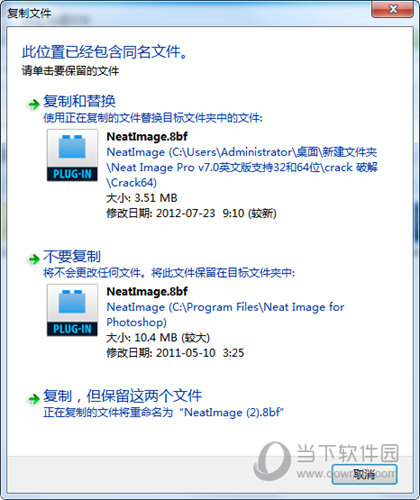
Task: Click the text 请单击要保留的文件
Action: click(70, 71)
